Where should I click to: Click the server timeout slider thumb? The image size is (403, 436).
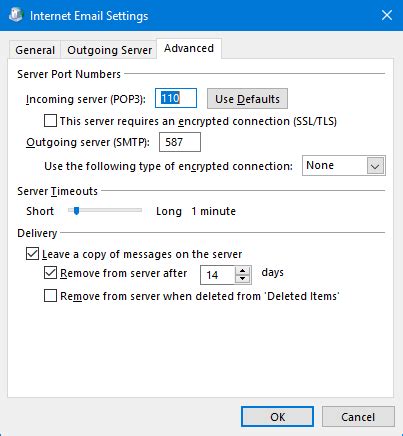[76, 211]
